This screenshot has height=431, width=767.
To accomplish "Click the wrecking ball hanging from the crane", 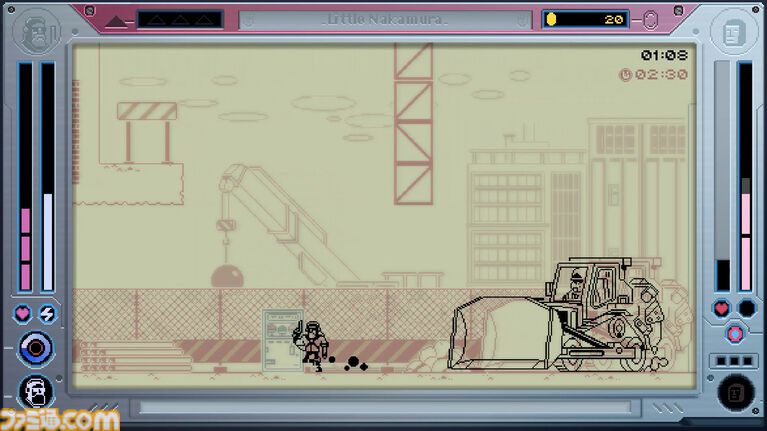I will coord(227,276).
